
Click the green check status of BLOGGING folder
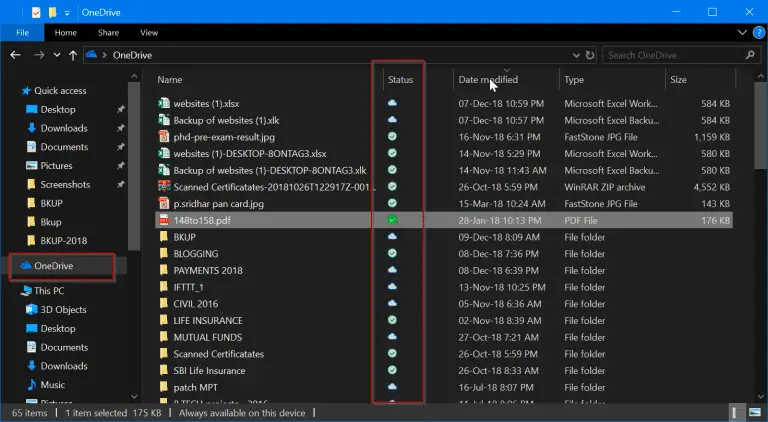pos(392,254)
